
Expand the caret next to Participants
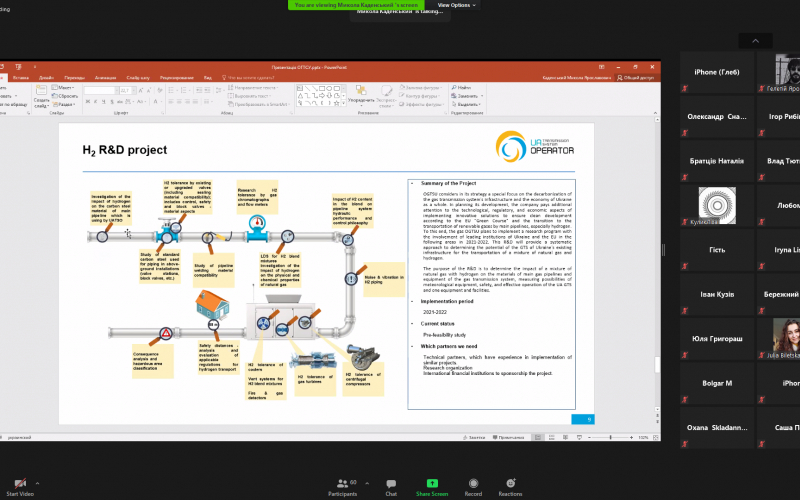point(367,483)
